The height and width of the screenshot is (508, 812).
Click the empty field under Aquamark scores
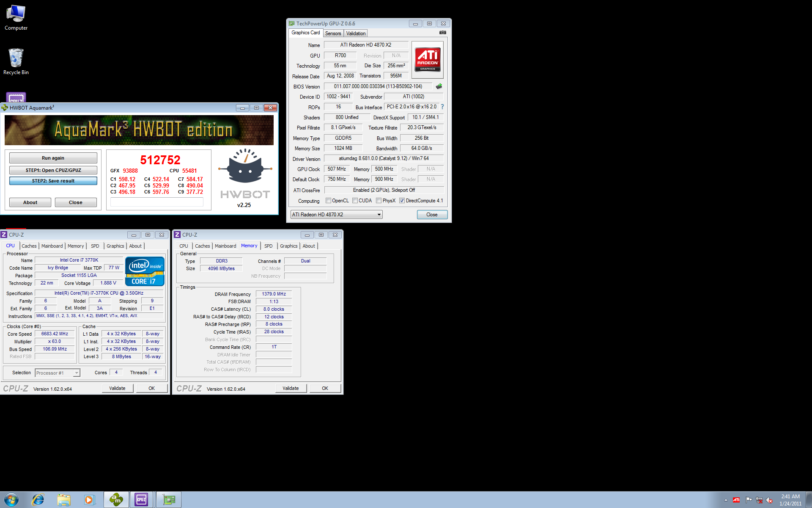[157, 202]
